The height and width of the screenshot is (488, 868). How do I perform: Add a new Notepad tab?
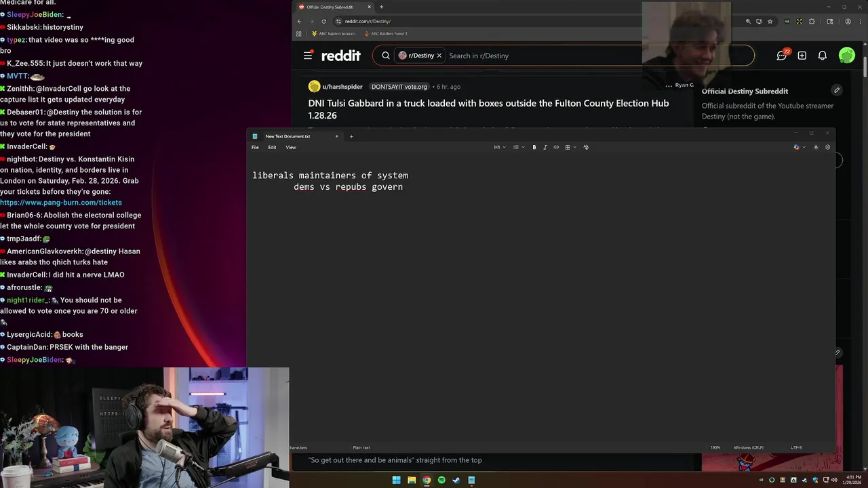point(351,136)
